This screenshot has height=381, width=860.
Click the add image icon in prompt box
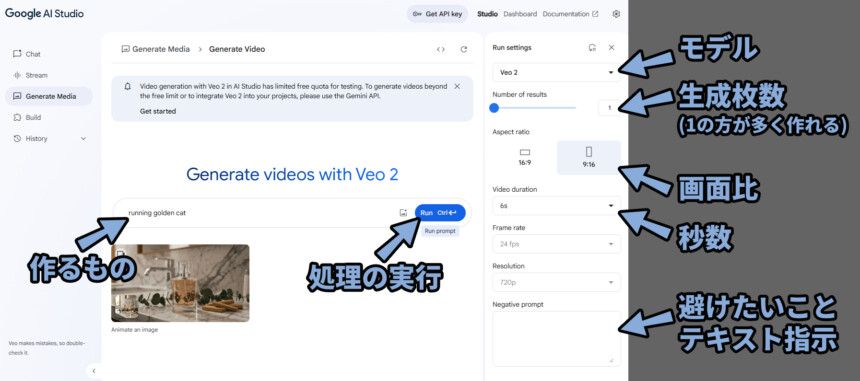pos(403,213)
